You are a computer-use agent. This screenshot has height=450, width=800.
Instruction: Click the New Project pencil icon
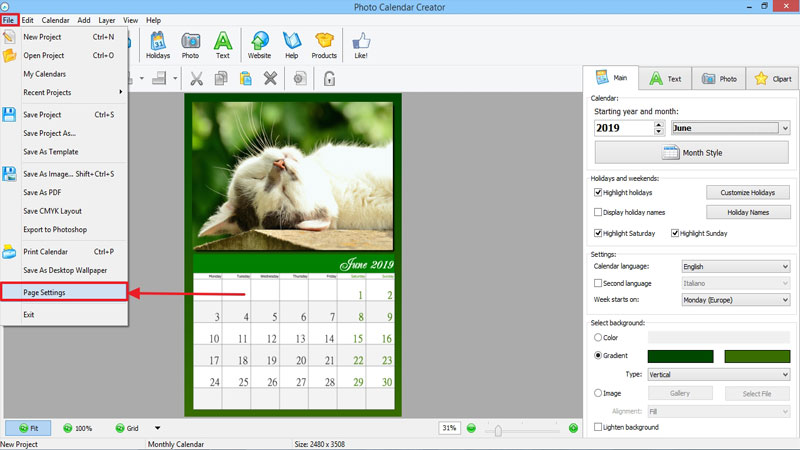[9, 37]
